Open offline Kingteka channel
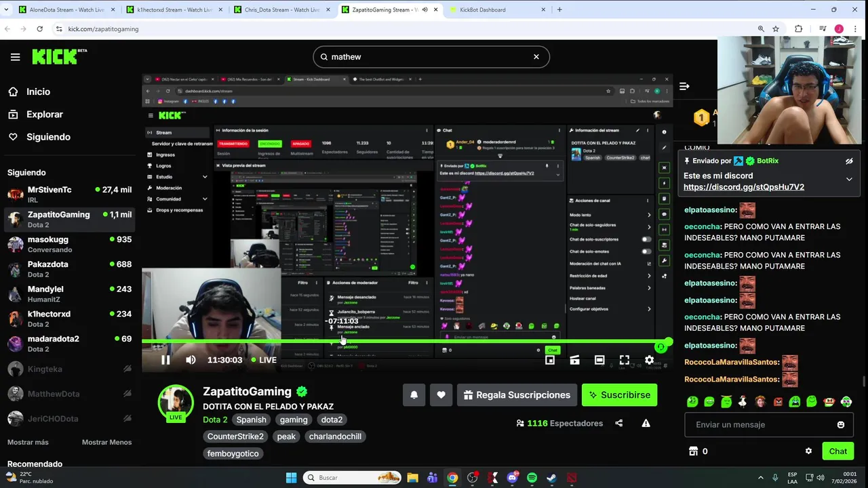This screenshot has width=868, height=488. pos(69,369)
